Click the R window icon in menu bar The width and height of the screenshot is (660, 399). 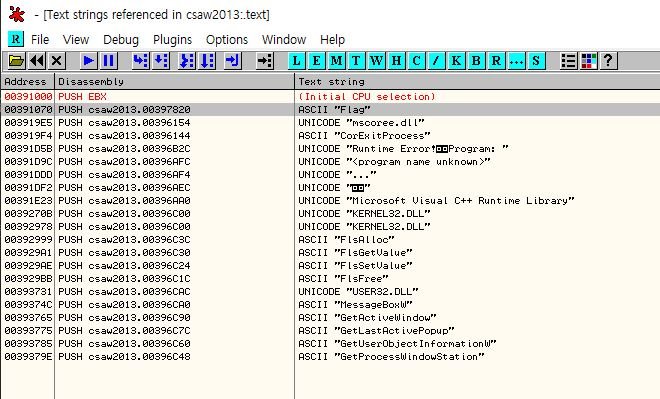pyautogui.click(x=16, y=39)
